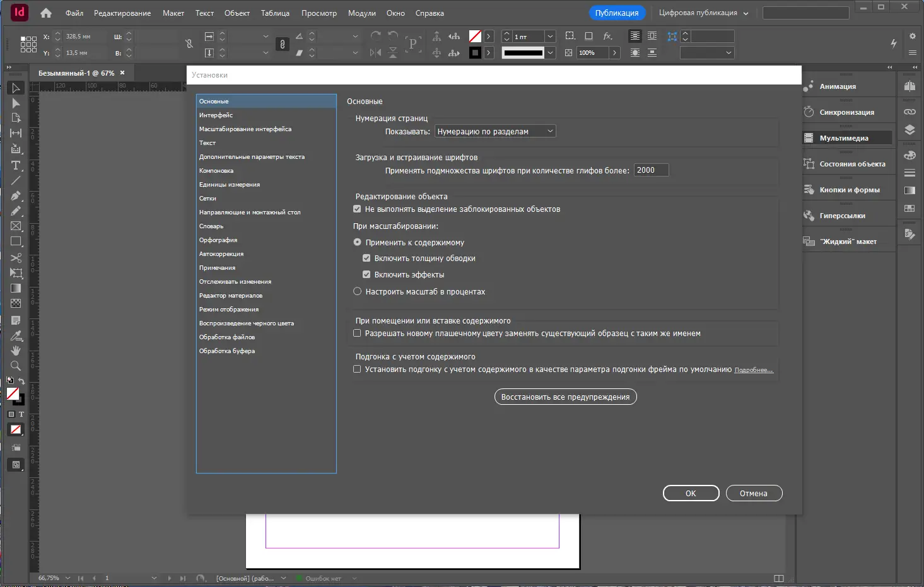The image size is (924, 587).
Task: Select the Direct Selection tool
Action: 16,103
